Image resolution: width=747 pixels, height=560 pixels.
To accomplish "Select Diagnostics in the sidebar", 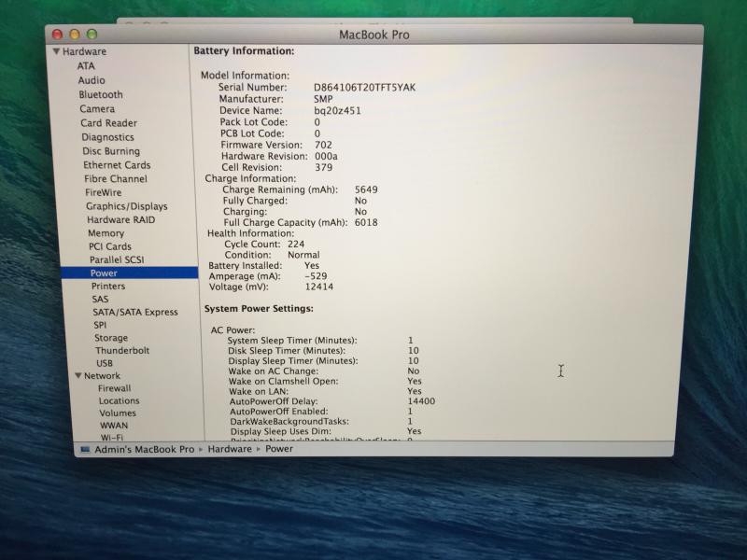I will pos(107,137).
